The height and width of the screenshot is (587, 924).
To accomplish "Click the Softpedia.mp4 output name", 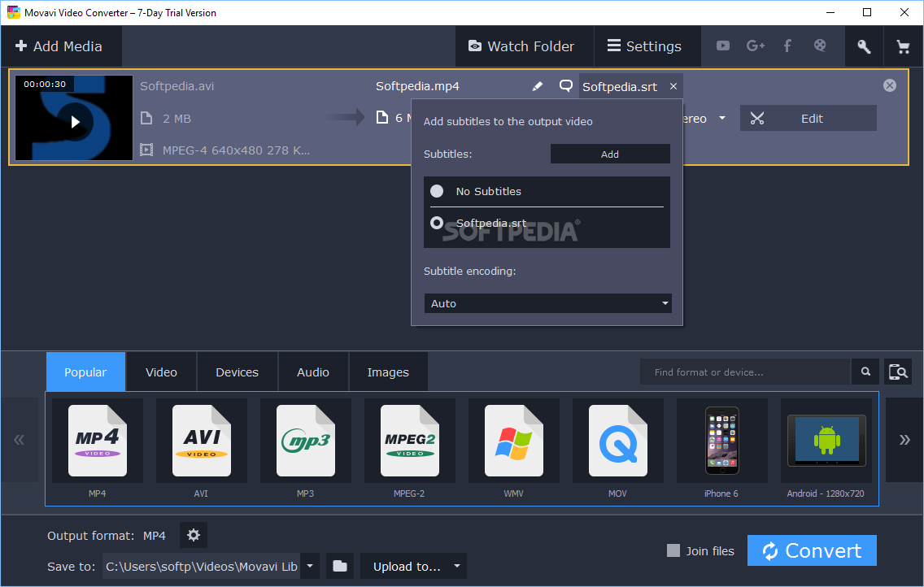I will [417, 86].
